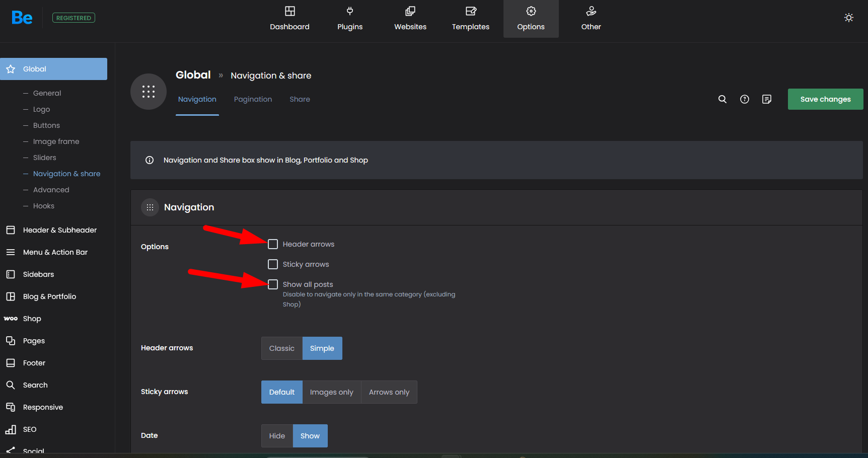The image size is (868, 458).
Task: Click the search magnifier icon near Save changes
Action: [x=722, y=99]
